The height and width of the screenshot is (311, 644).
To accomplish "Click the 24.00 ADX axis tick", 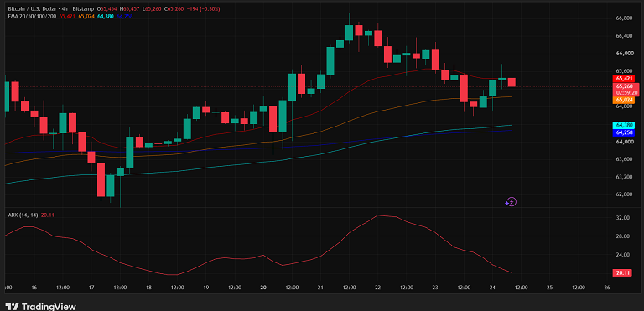I will (x=623, y=255).
